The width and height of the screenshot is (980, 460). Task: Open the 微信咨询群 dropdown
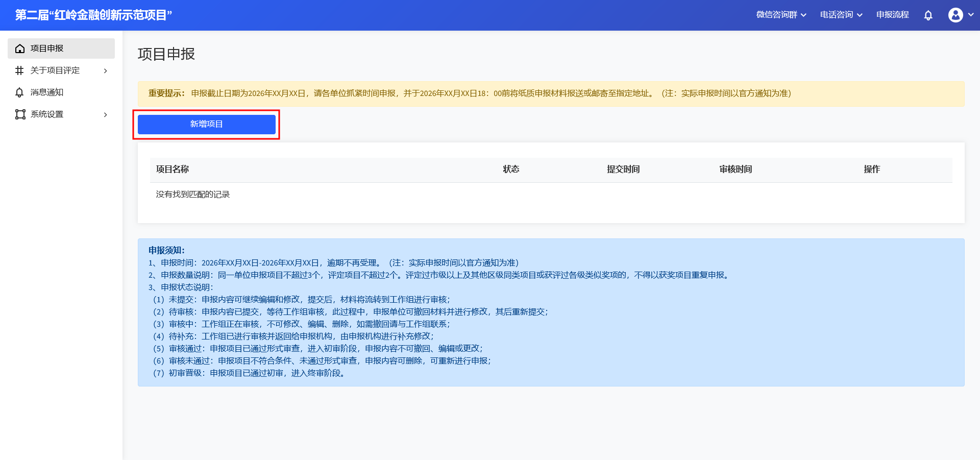(x=781, y=15)
